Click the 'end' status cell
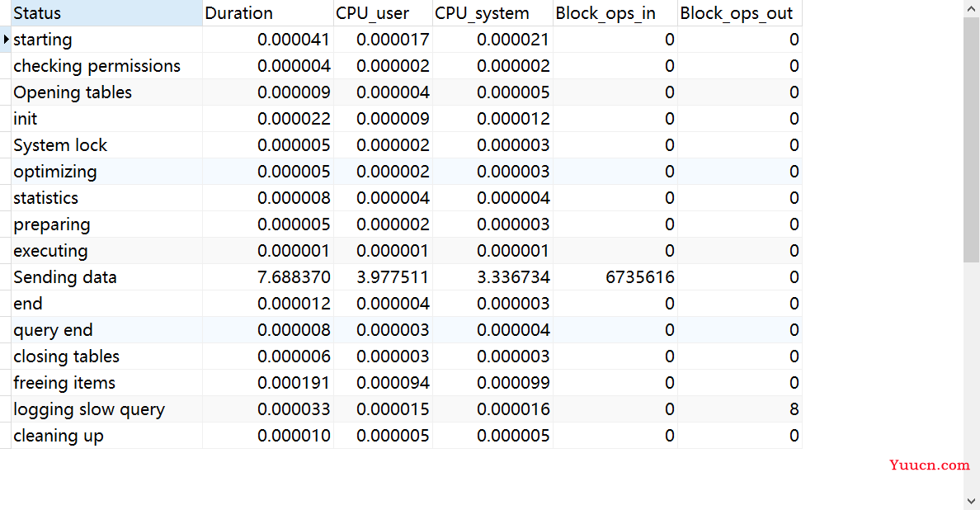980x510 pixels. (x=107, y=304)
